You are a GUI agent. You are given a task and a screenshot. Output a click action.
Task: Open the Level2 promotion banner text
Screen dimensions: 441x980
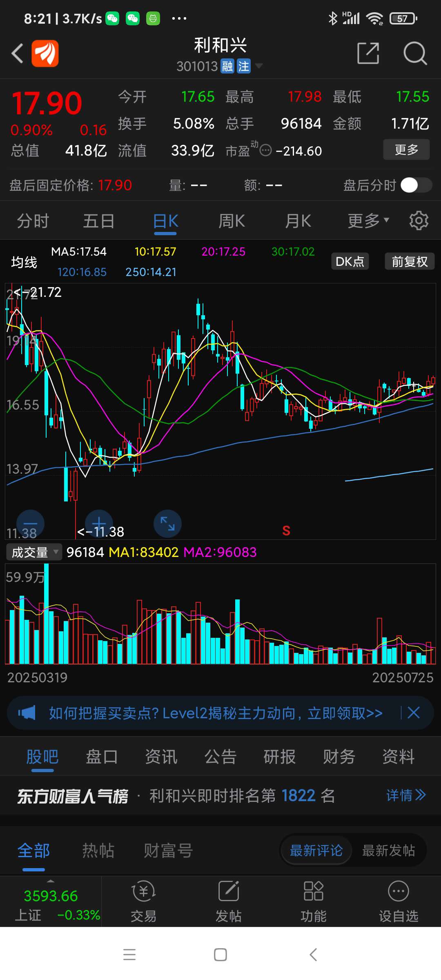(x=216, y=713)
